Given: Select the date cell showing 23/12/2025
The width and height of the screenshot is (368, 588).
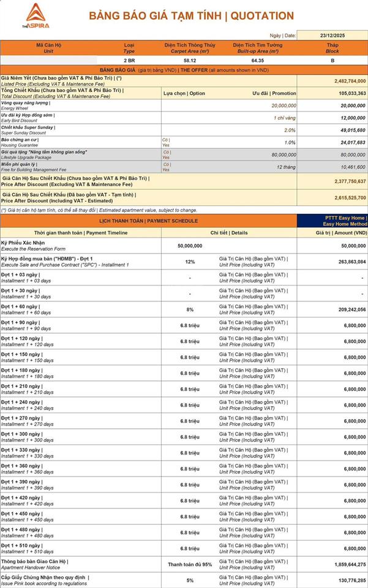Looking at the screenshot, I should 332,36.
